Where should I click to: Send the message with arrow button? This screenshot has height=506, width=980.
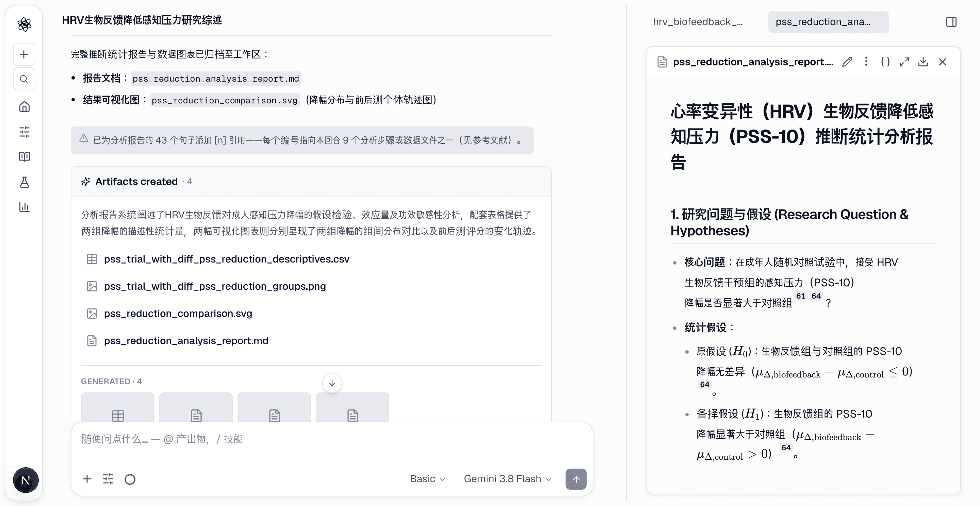point(576,479)
